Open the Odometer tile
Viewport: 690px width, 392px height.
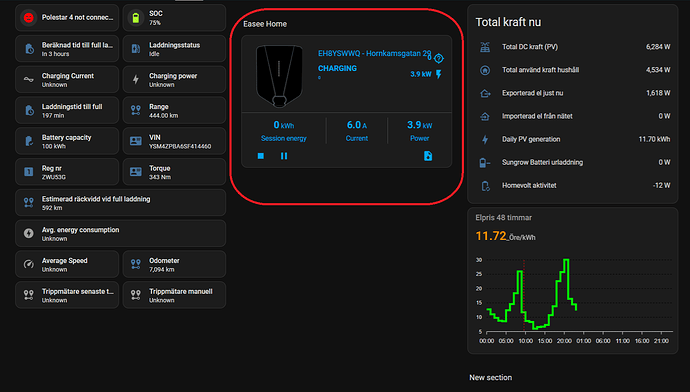click(174, 264)
